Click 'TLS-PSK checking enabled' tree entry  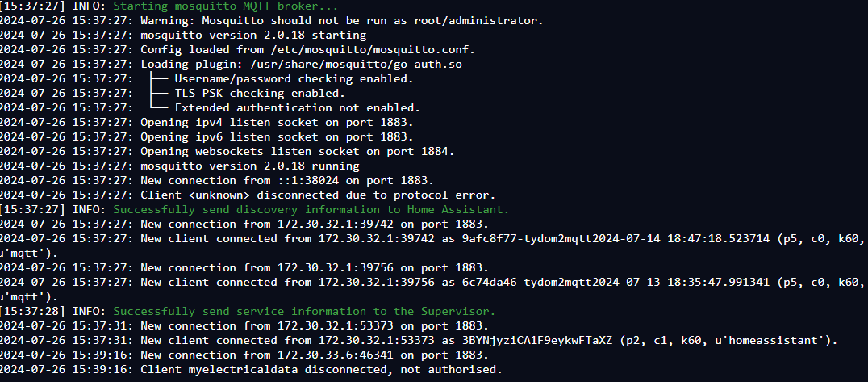[260, 93]
